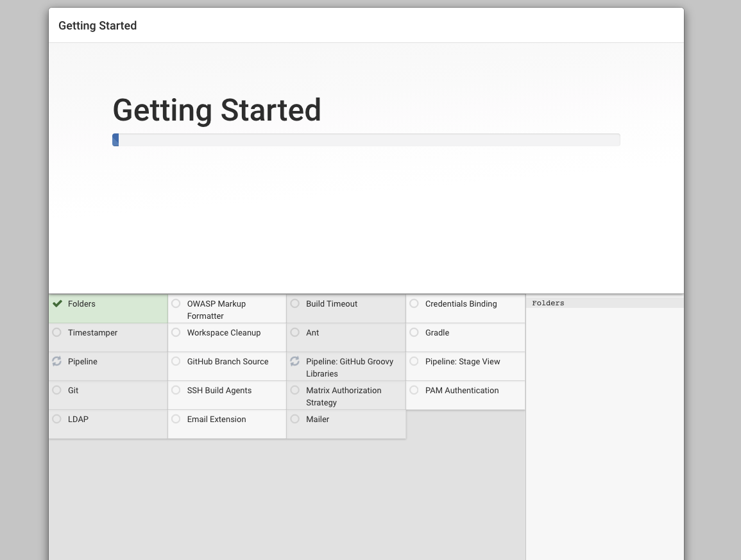The width and height of the screenshot is (741, 560).
Task: Click the GitHub Branch Source label
Action: click(x=228, y=362)
